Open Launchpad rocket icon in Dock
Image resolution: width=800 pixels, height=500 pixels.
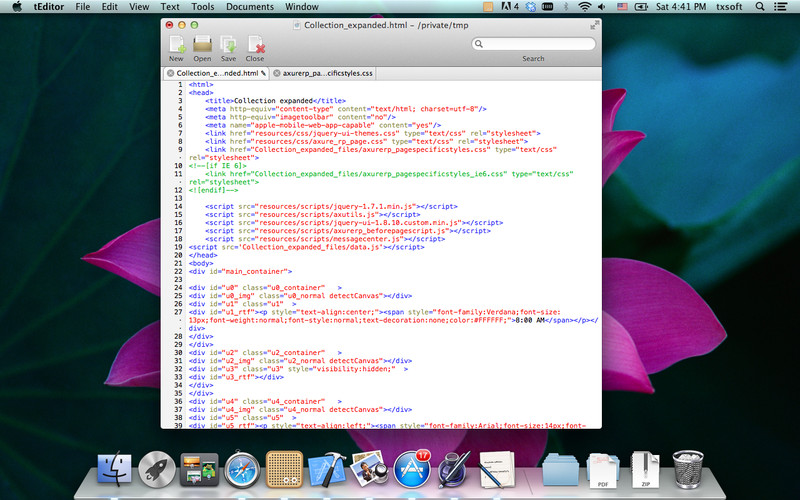click(x=157, y=468)
